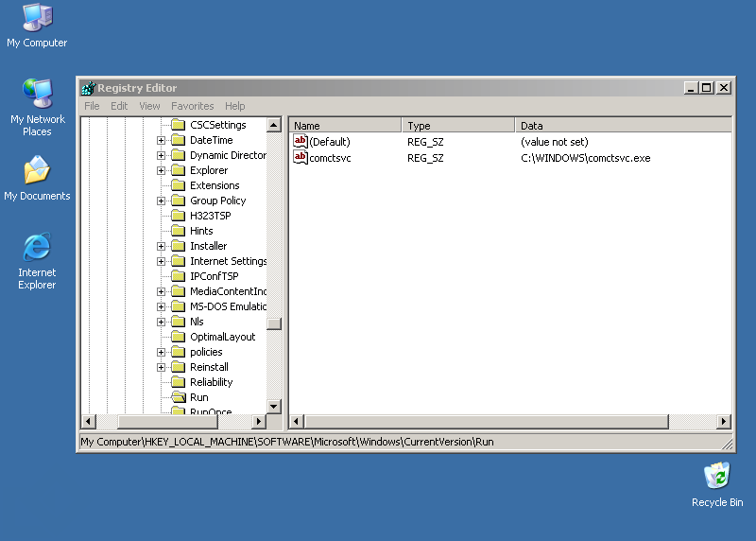Expand the Explorer key
Image resolution: width=756 pixels, height=541 pixels.
coord(161,170)
